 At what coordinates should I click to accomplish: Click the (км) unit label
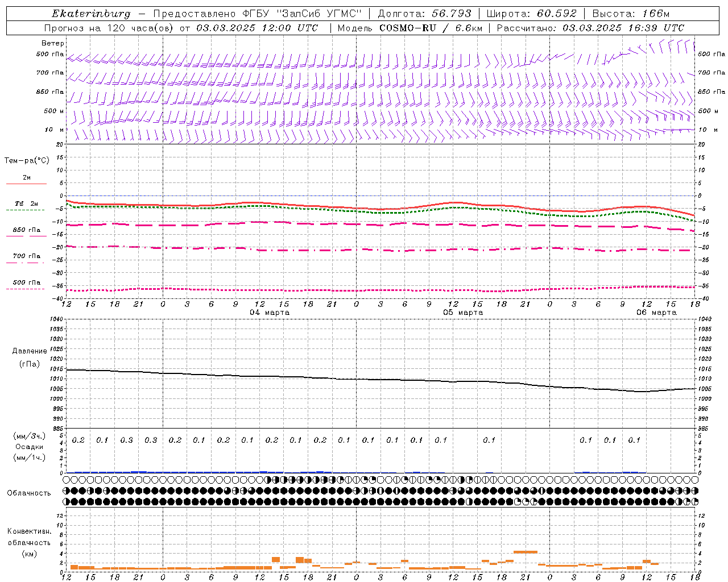pos(29,554)
